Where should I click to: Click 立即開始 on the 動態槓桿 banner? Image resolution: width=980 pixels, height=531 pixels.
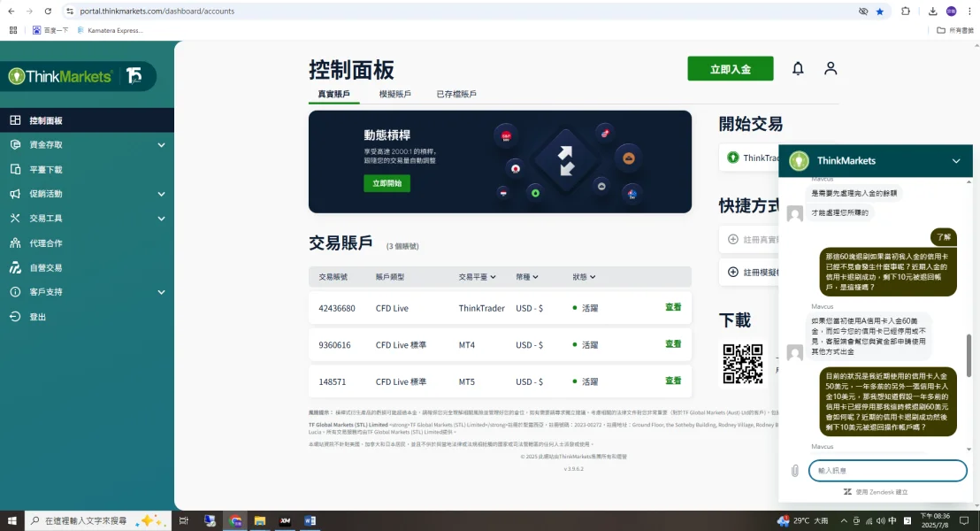click(387, 183)
